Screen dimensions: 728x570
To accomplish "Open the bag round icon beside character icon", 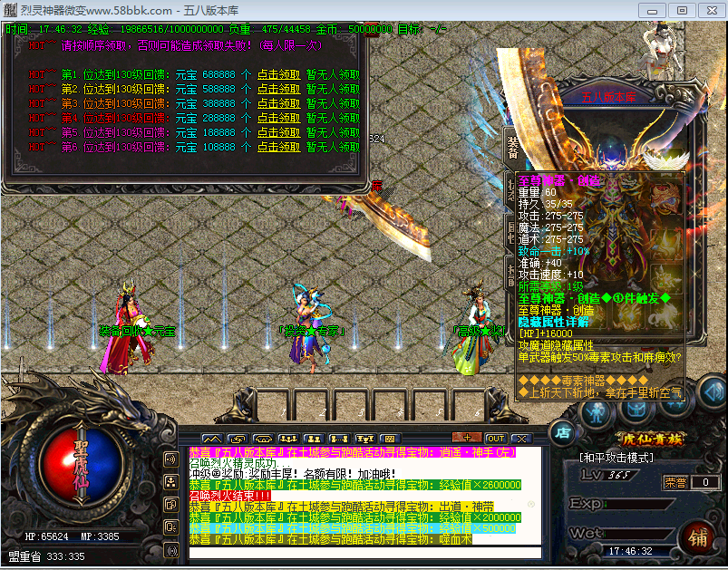I will 636,411.
